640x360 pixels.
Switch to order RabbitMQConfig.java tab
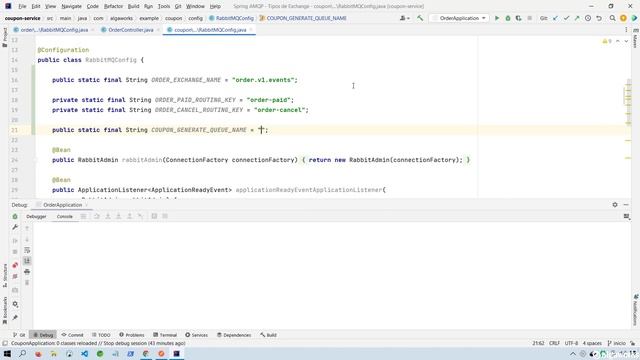click(53, 30)
